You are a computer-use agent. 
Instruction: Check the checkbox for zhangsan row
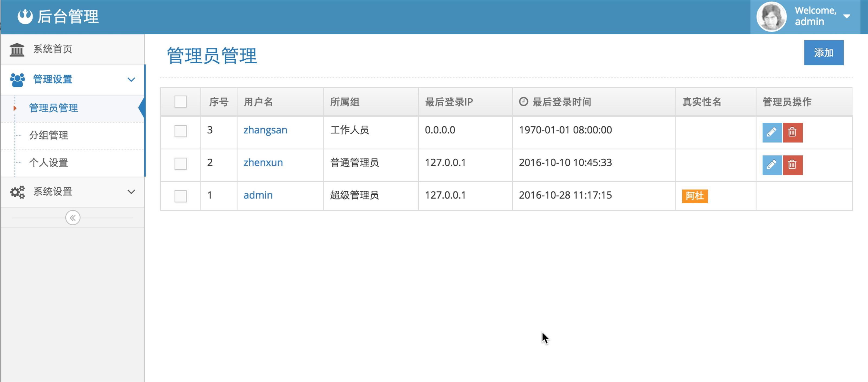coord(180,131)
